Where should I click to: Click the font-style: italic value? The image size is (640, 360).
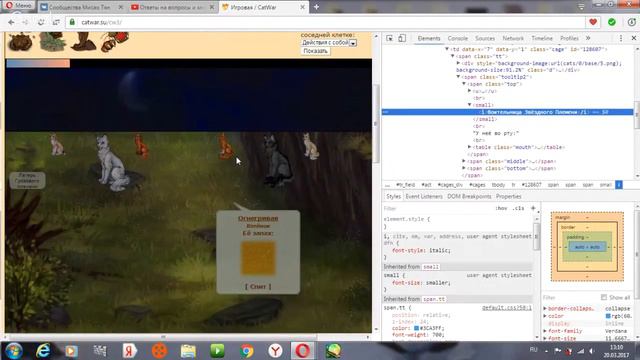click(439, 250)
